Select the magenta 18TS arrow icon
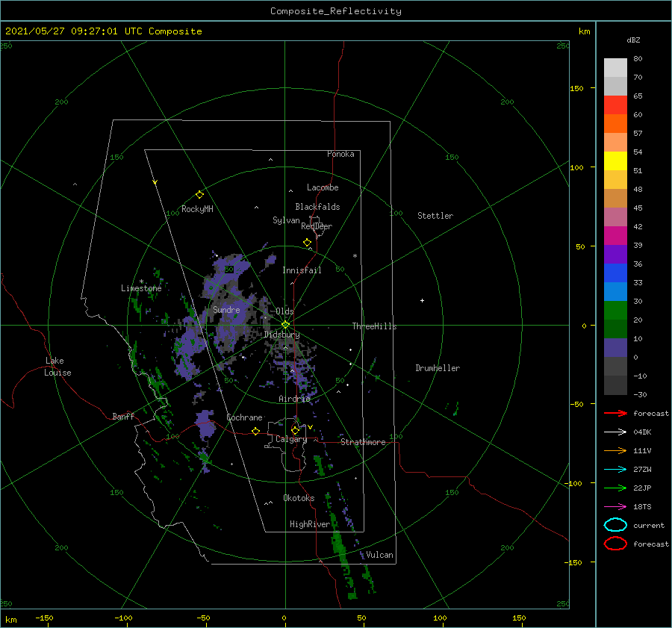672x628 pixels. (615, 507)
